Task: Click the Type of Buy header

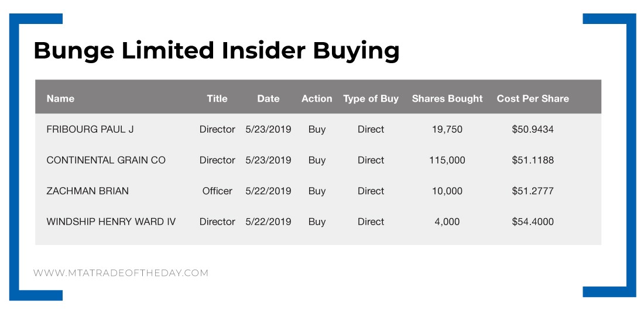Action: [x=371, y=98]
